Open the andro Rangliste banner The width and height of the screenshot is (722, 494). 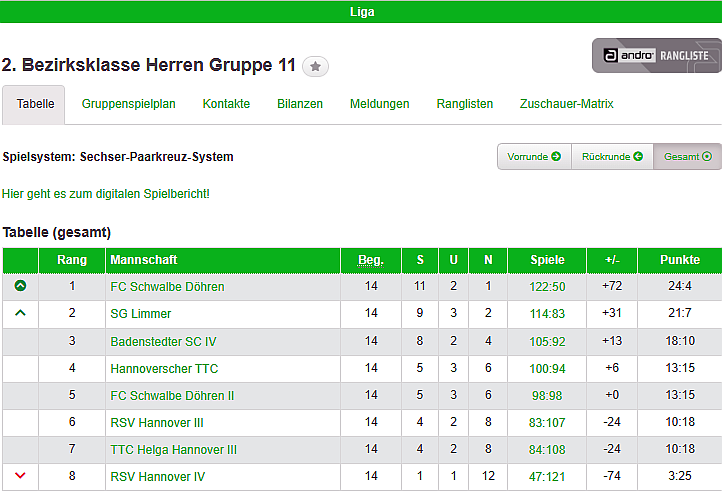click(656, 56)
